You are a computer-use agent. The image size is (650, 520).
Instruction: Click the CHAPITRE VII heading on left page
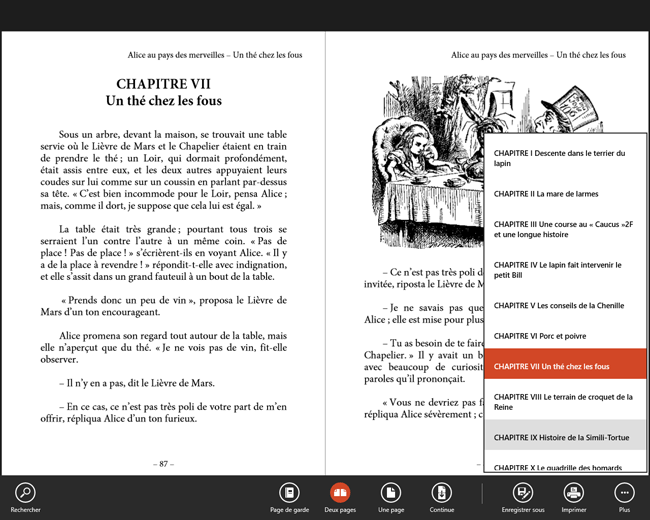[163, 84]
